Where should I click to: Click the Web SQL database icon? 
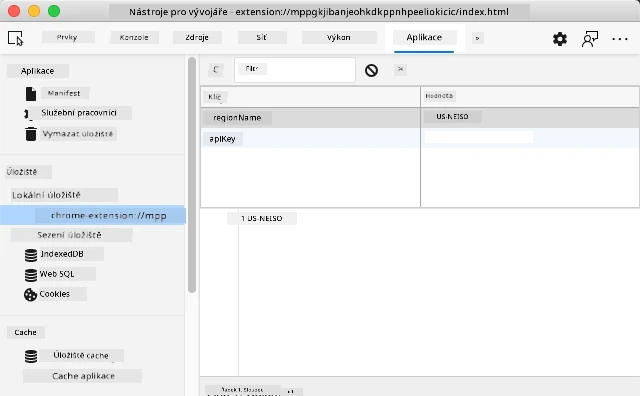point(31,275)
